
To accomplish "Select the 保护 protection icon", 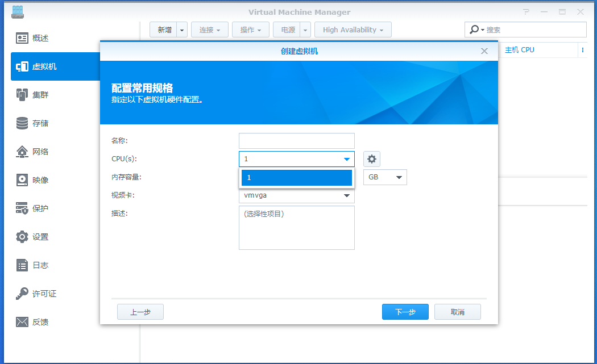I will click(22, 208).
